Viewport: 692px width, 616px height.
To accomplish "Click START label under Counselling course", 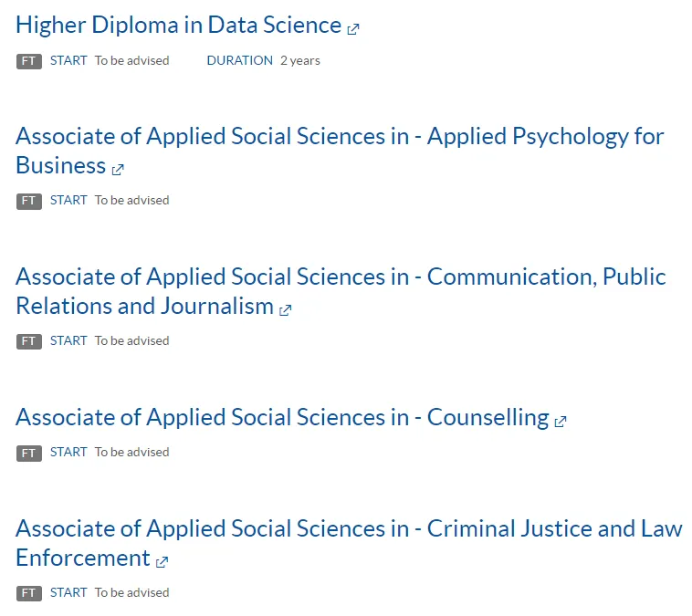I will click(x=68, y=452).
